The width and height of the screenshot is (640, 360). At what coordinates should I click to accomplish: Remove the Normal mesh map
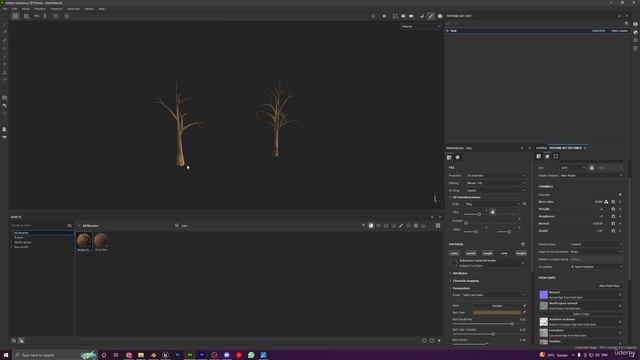620,295
